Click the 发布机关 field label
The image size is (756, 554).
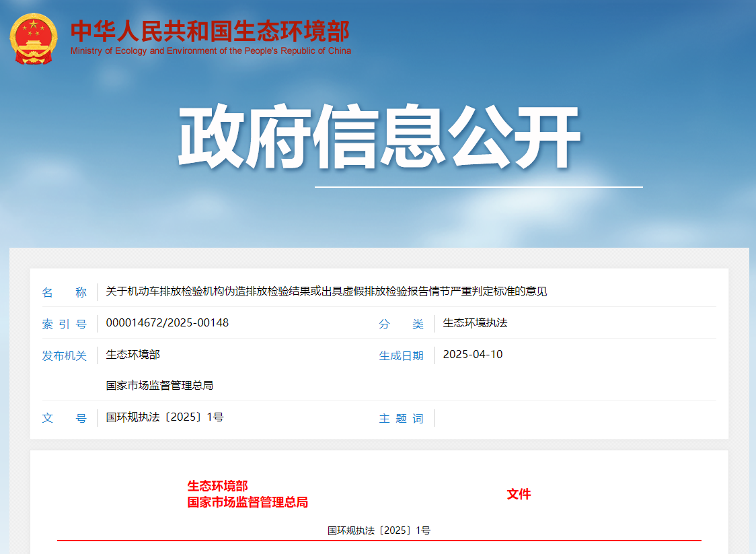64,356
